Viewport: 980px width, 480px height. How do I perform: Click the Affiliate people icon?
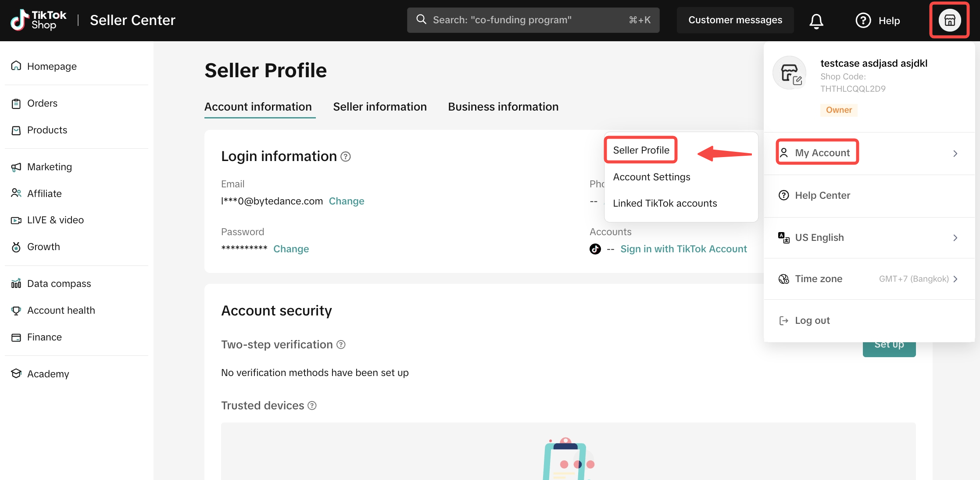[16, 193]
